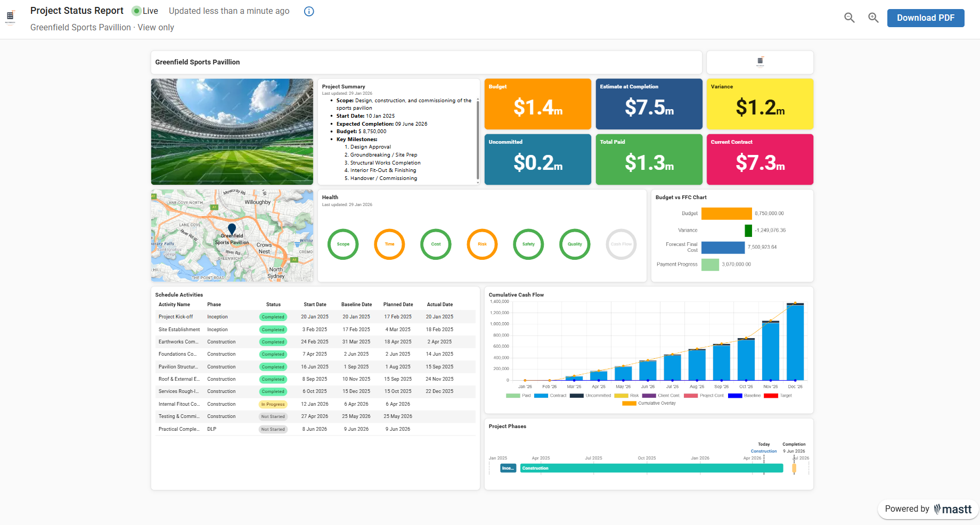This screenshot has height=525, width=980.
Task: Click the orange Budget $1.4m card
Action: point(538,104)
